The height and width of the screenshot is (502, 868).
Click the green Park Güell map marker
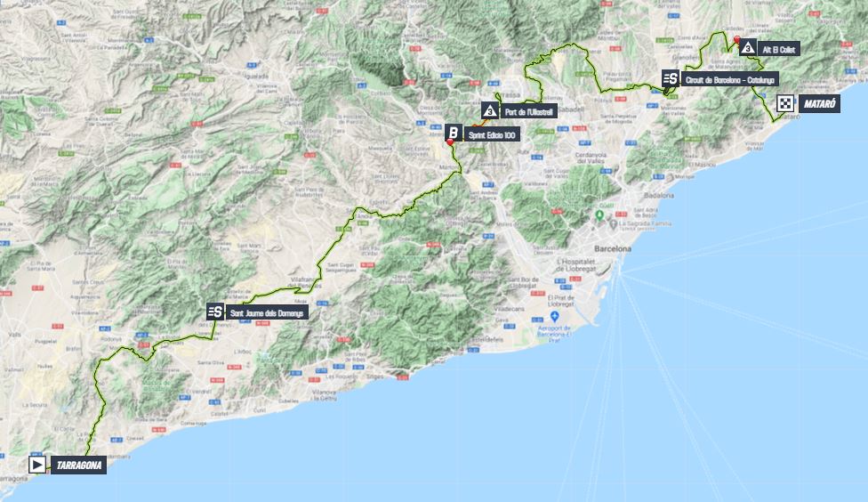coord(599,215)
